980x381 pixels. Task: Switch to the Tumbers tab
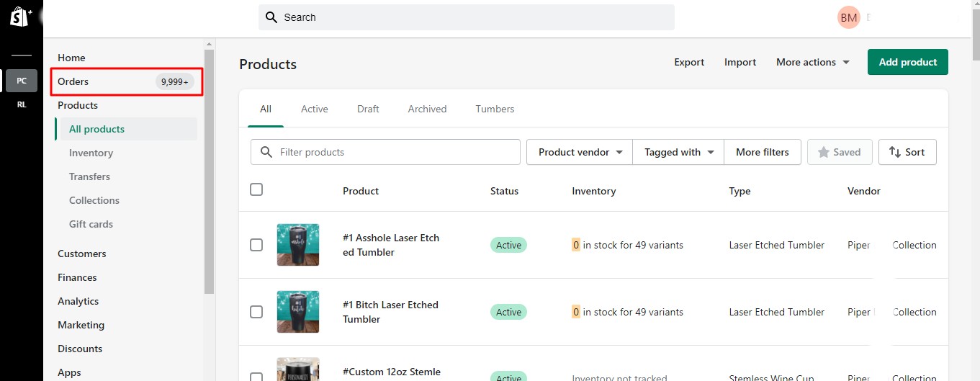point(495,109)
